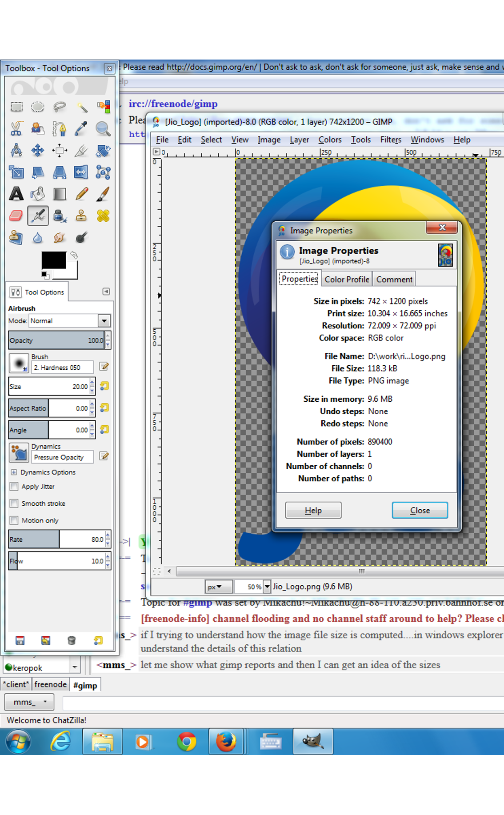Screen dimensions: 504x815
Task: Select the Heal tool
Action: coord(103,216)
